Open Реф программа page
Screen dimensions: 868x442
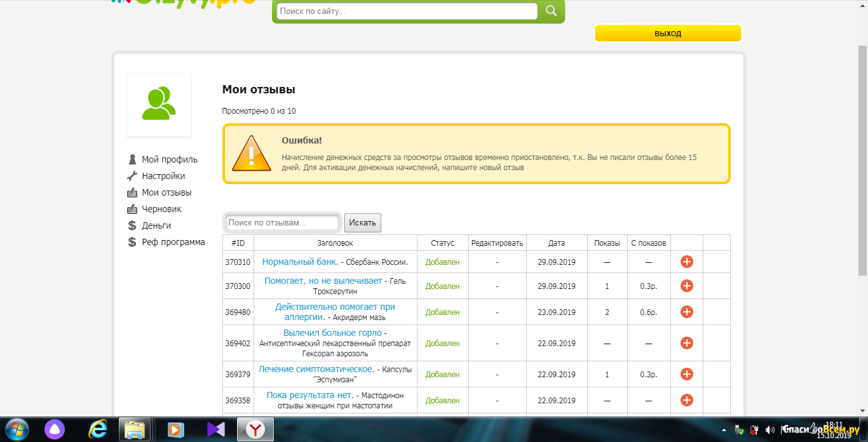click(x=173, y=242)
